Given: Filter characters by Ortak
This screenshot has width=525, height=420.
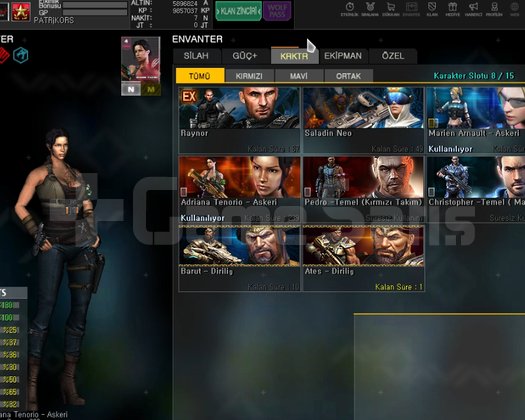Looking at the screenshot, I should (x=349, y=76).
